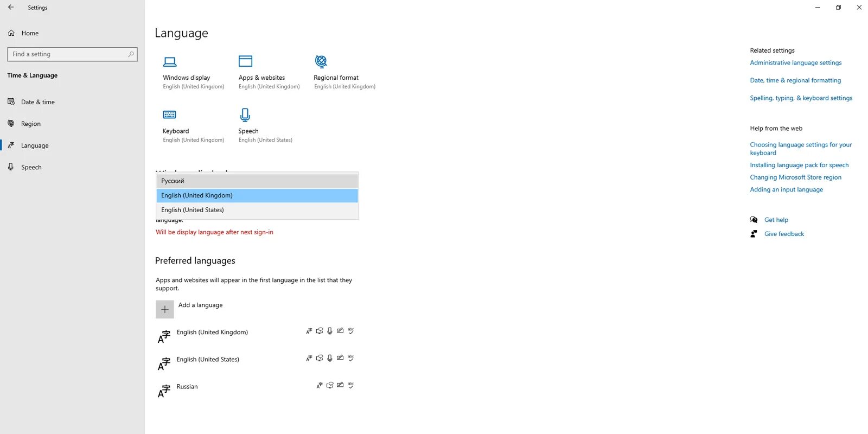Click spell-check icon for English (United Kingdom)
Viewport: 868px width, 434px height.
[351, 331]
